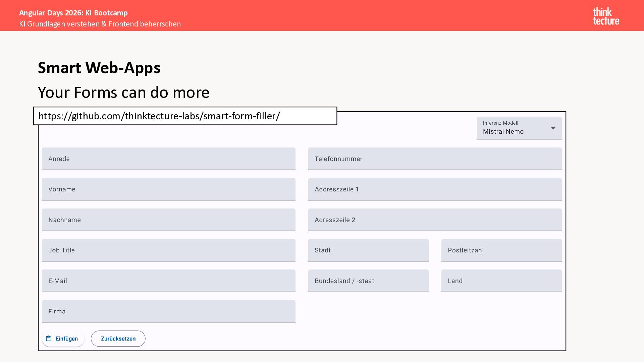Viewport: 644px width, 362px height.
Task: Click the E-Mail input field
Action: pyautogui.click(x=168, y=281)
